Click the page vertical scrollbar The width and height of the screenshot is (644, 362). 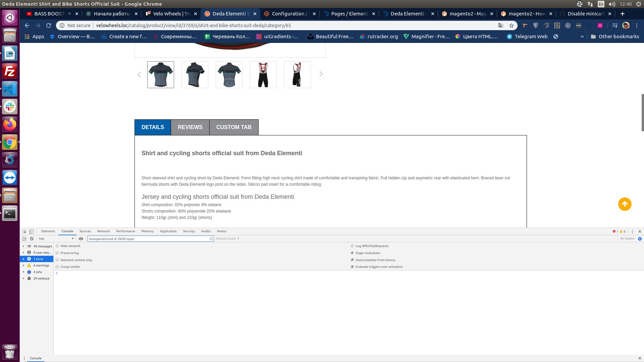(x=642, y=112)
